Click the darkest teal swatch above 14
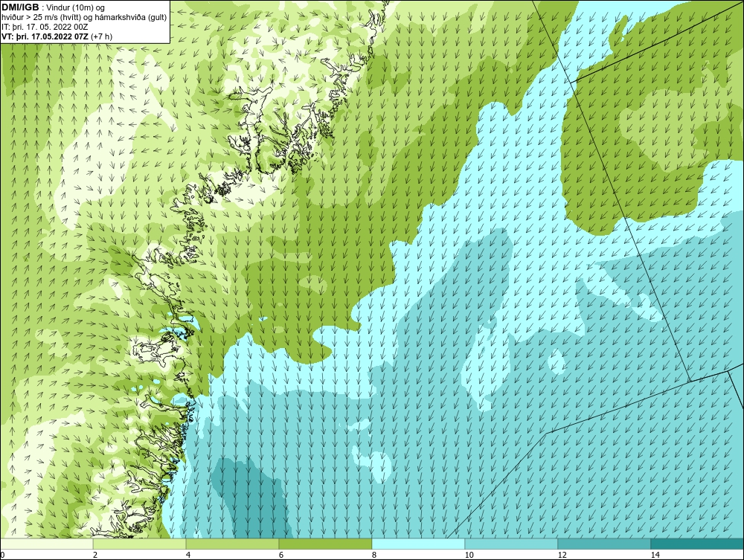The width and height of the screenshot is (744, 560). [698, 544]
